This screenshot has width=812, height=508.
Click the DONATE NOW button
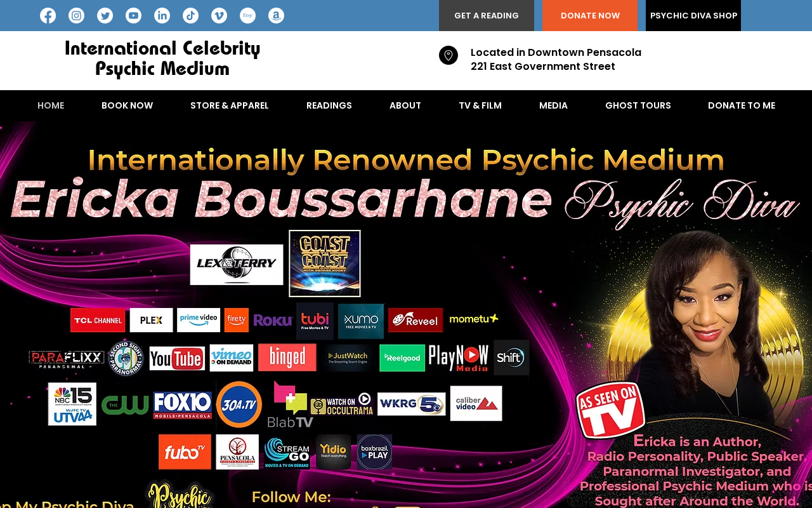point(590,15)
